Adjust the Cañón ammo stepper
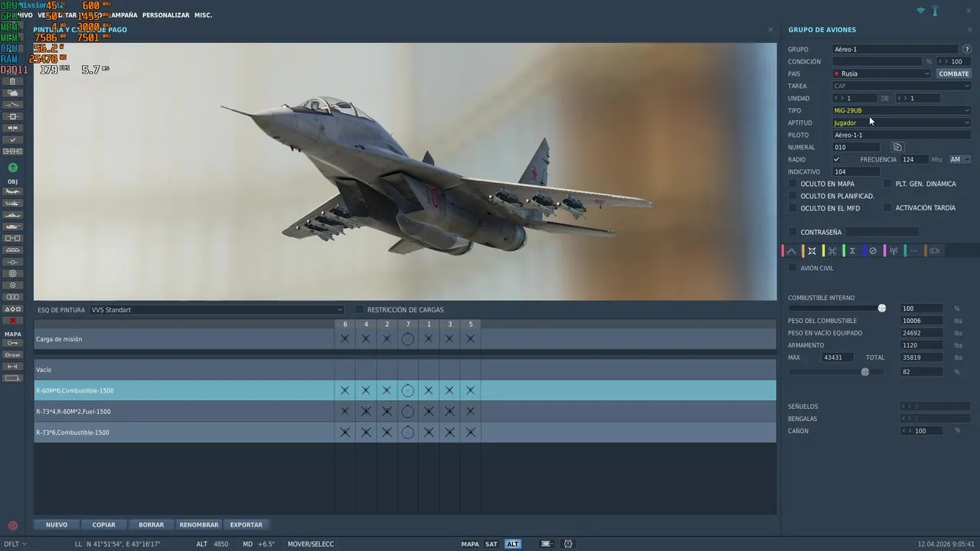980x551 pixels. point(906,431)
